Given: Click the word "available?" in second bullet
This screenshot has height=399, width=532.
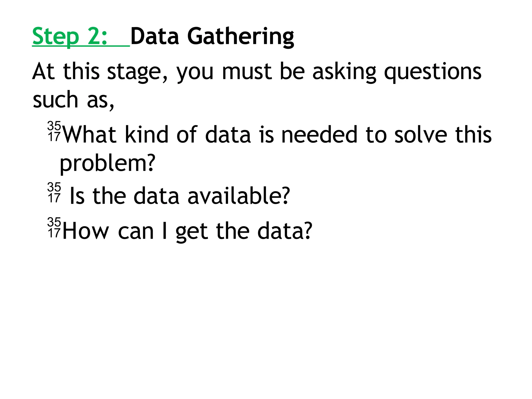Looking at the screenshot, I should (238, 196).
